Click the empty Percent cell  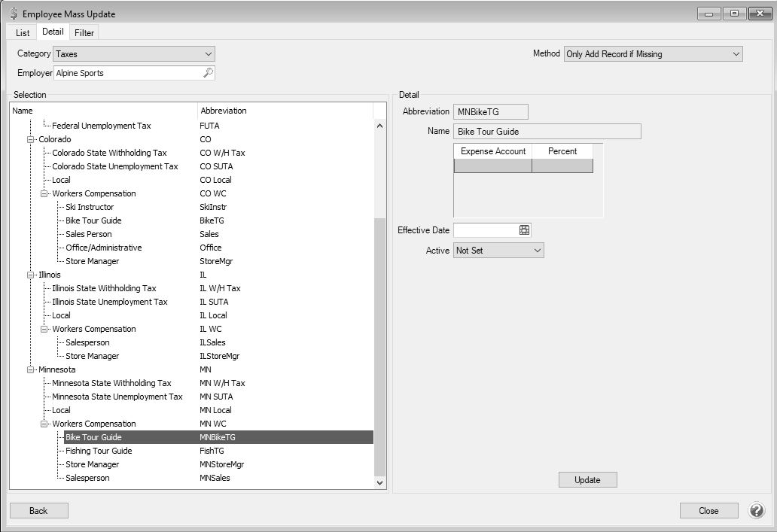(x=562, y=166)
